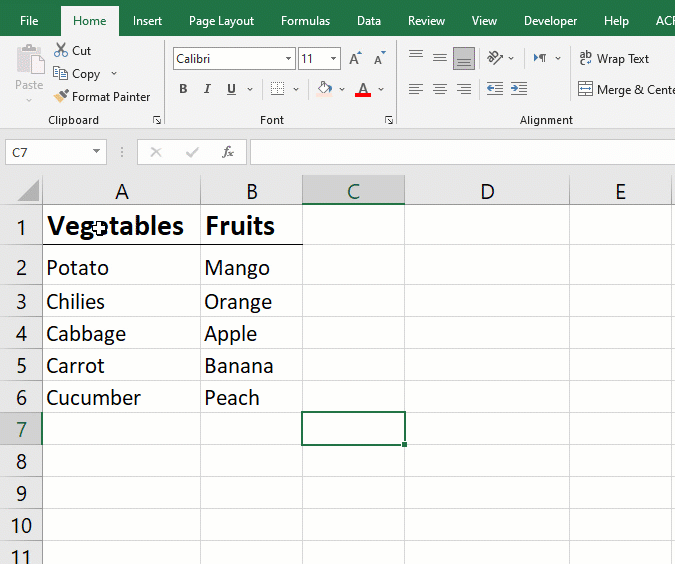675x564 pixels.
Task: Toggle Italic formatting
Action: tap(207, 89)
